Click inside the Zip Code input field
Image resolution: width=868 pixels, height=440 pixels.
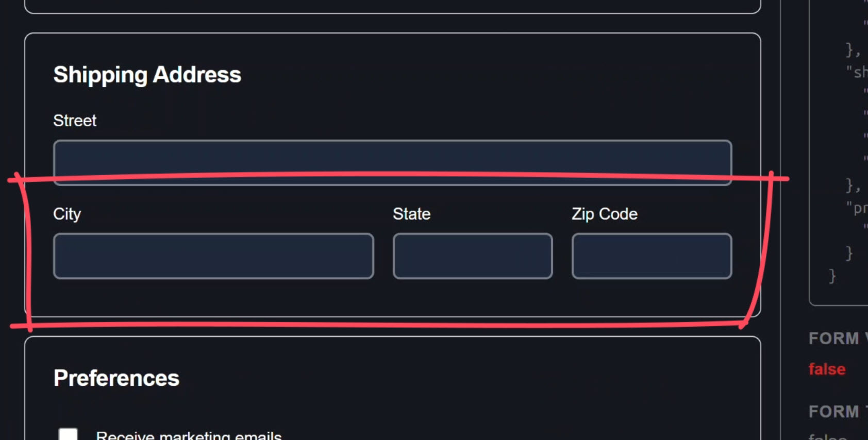click(x=651, y=256)
